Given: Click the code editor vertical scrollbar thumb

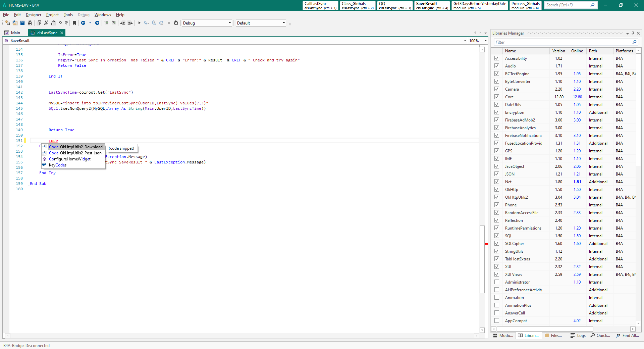Looking at the screenshot, I should coord(482,259).
